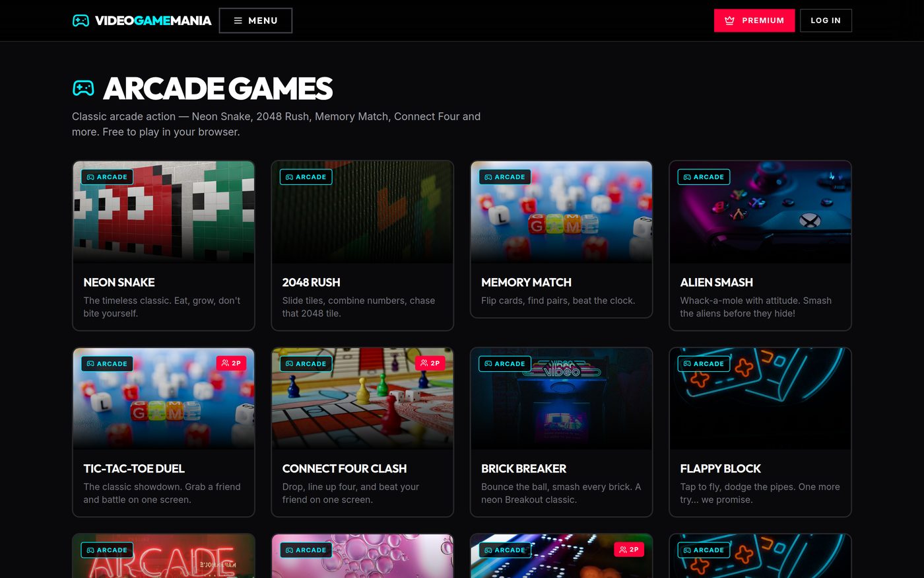Click the ALIEN SMASH title
Viewport: 924px width, 578px height.
(x=716, y=282)
